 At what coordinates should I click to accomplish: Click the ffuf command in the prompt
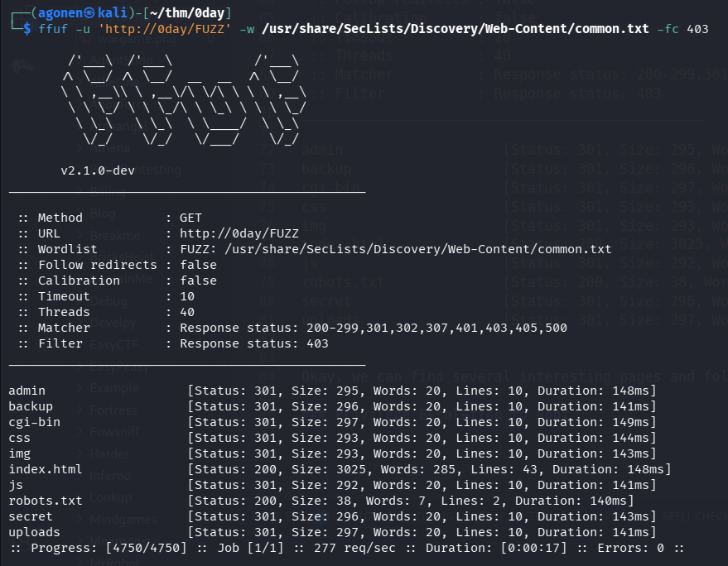point(50,29)
